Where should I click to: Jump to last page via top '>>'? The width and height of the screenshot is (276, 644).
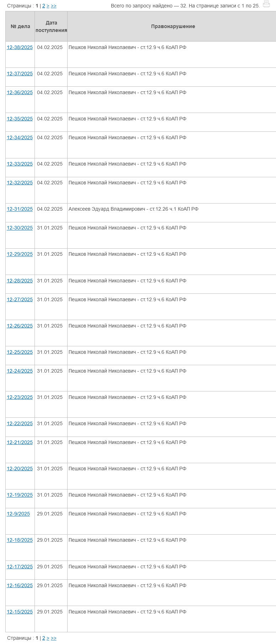click(x=54, y=6)
